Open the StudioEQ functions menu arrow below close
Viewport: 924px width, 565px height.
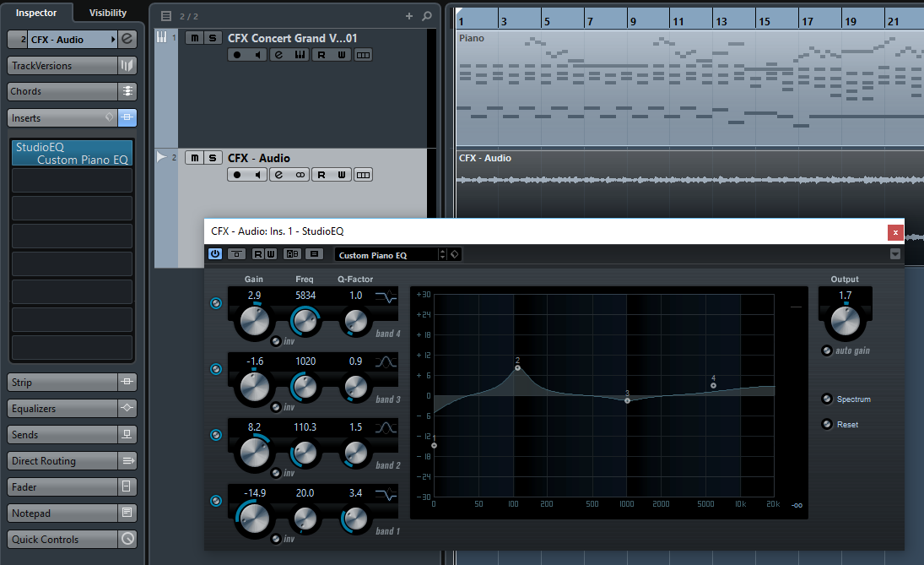click(895, 253)
